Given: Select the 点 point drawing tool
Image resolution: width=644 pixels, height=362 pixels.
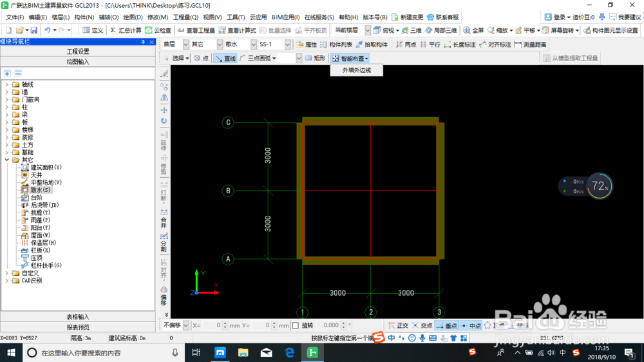Looking at the screenshot, I should (x=201, y=59).
